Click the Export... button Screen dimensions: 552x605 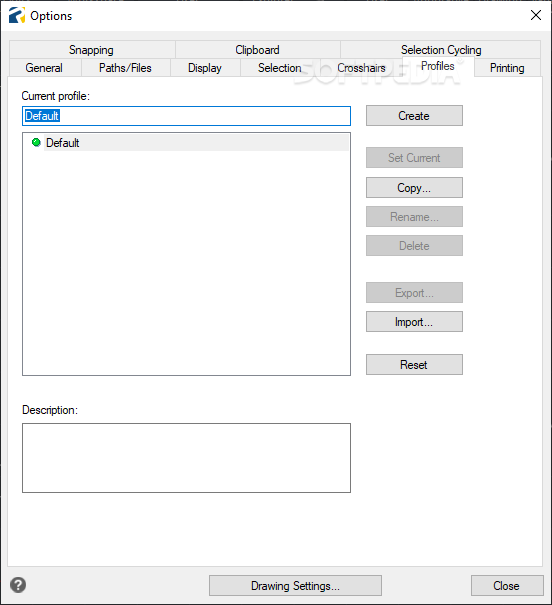[414, 292]
